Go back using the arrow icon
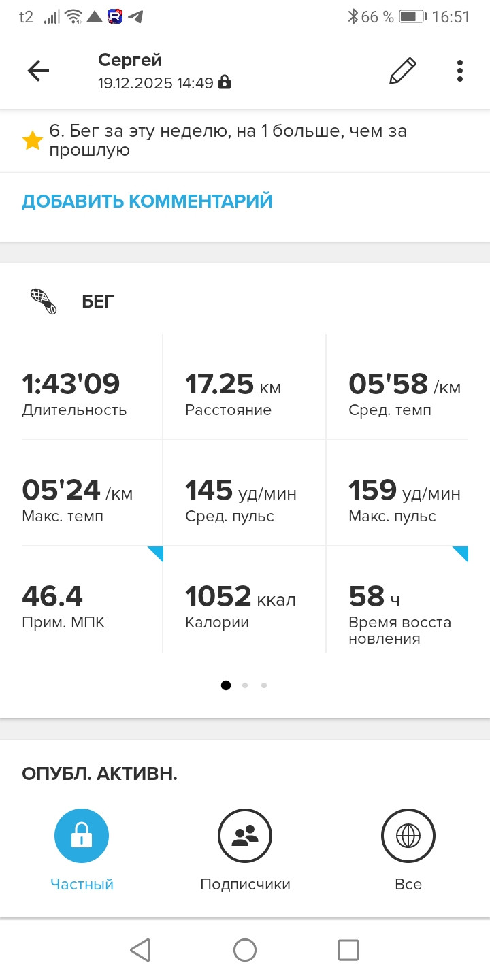The height and width of the screenshot is (980, 490). coord(38,71)
